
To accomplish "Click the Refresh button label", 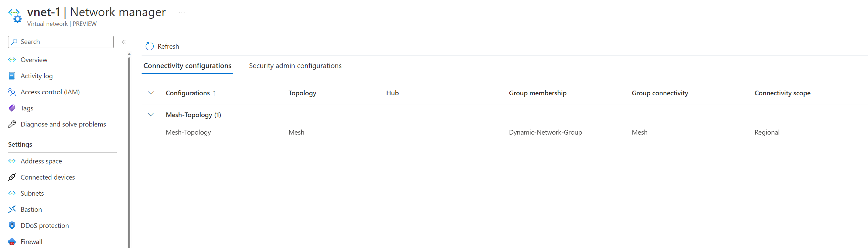I will (168, 47).
